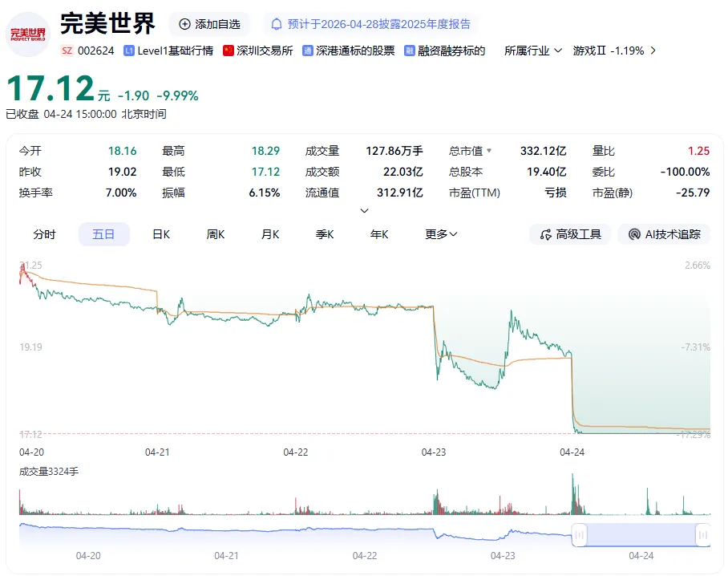
Task: Click the 成交额 value 22.03亿
Action: point(403,172)
